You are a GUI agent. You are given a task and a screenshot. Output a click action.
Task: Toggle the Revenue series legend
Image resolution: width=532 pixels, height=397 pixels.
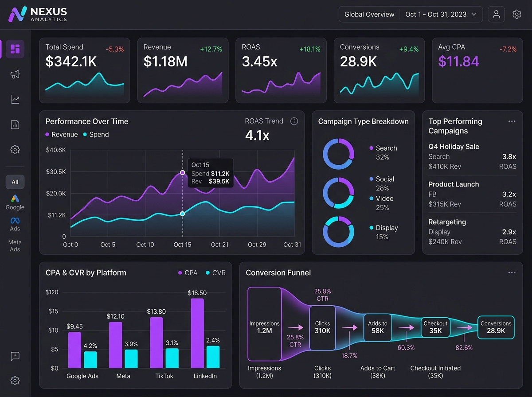coord(62,134)
